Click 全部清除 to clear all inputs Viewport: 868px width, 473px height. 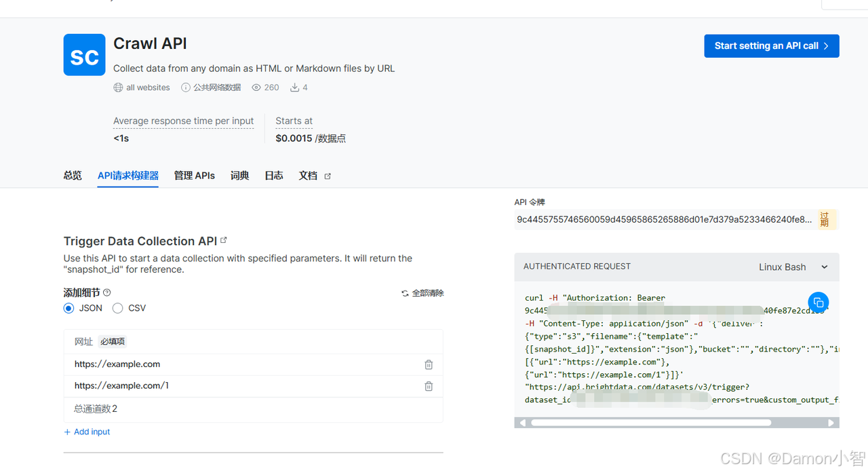point(422,293)
